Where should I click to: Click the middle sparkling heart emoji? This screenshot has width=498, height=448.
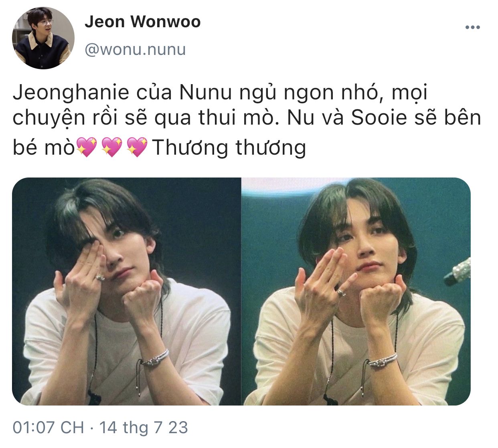[x=112, y=147]
